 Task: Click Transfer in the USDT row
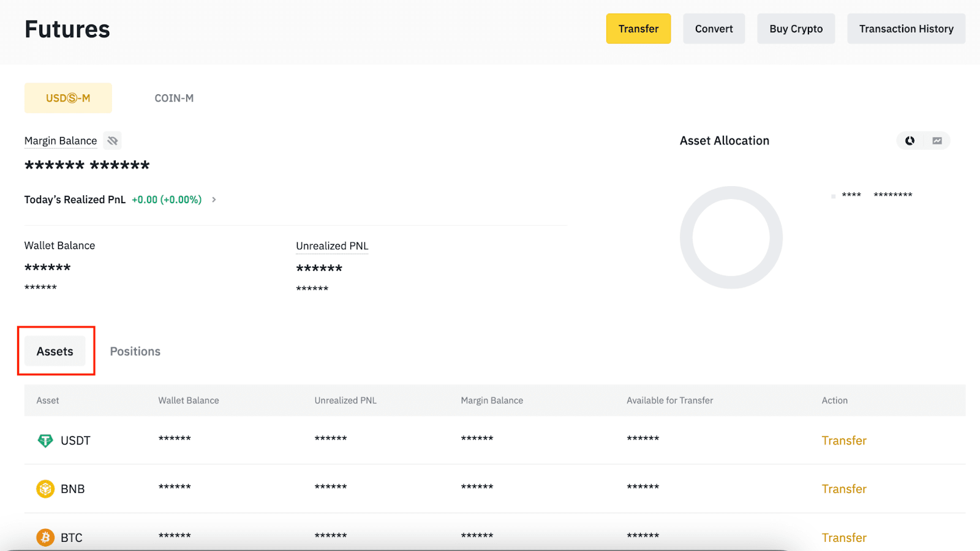[844, 441]
